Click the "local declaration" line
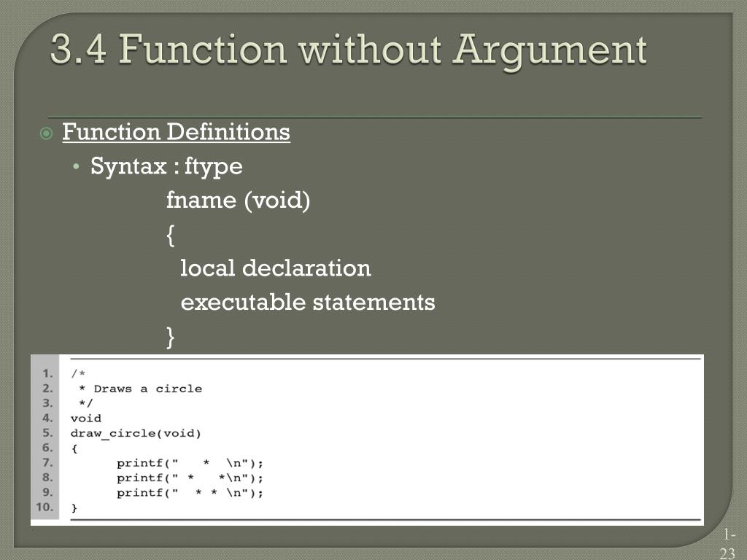Image resolution: width=747 pixels, height=560 pixels. (x=275, y=268)
